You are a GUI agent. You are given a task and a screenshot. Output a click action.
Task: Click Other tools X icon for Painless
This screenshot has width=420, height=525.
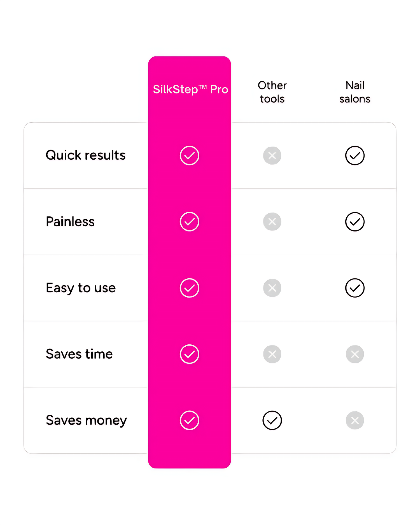[x=272, y=221]
